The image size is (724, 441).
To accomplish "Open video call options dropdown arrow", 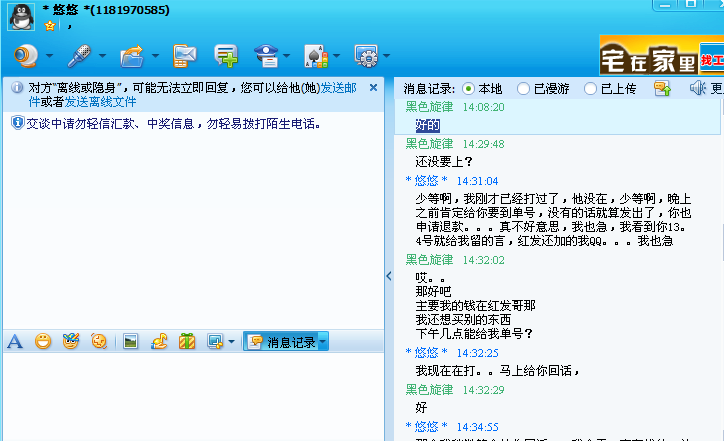I will [49, 56].
